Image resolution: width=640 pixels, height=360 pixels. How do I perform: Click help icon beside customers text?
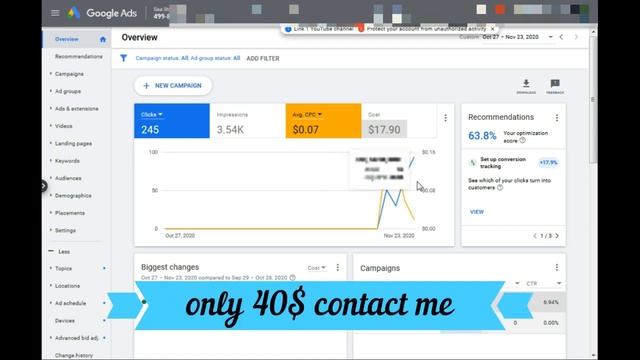point(500,188)
